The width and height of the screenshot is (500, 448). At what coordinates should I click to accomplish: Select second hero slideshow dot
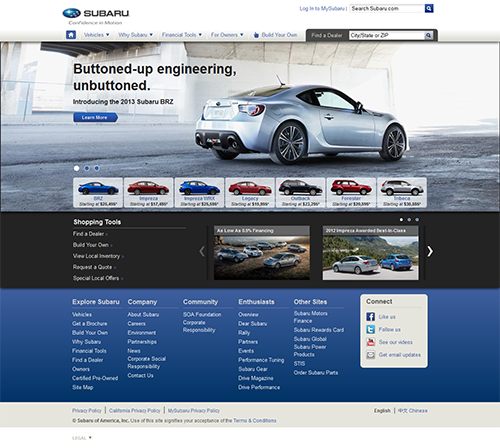[87, 168]
